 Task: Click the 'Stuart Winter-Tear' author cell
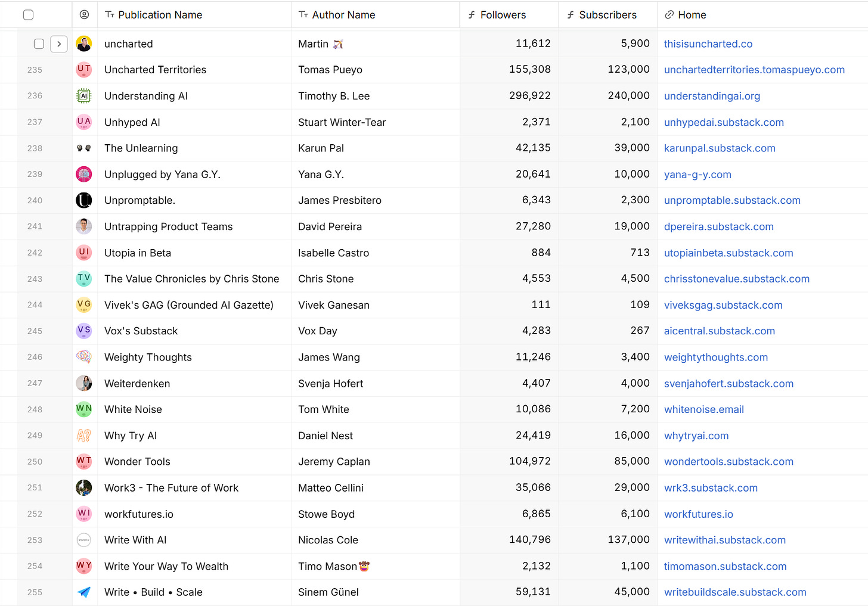(376, 122)
